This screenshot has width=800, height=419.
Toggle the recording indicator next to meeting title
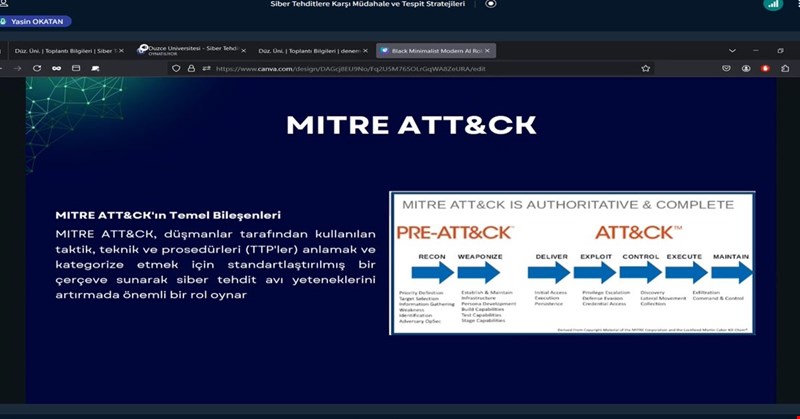pos(490,4)
